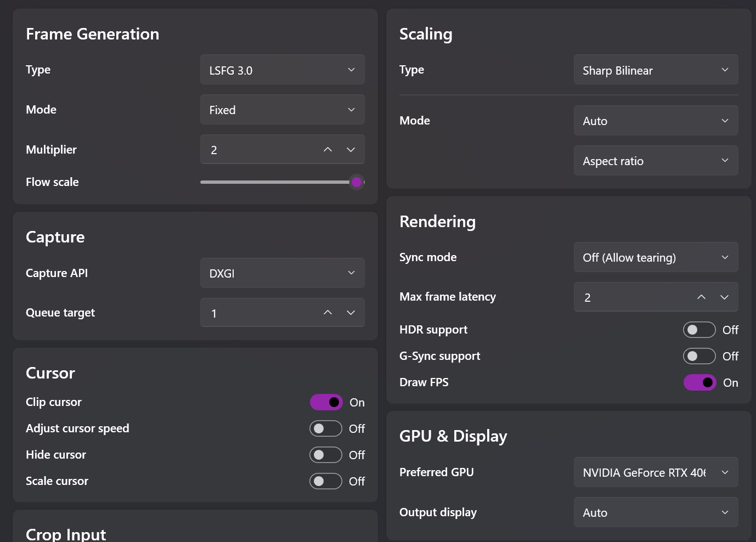The width and height of the screenshot is (756, 542).
Task: Click the Output display label
Action: (x=438, y=512)
